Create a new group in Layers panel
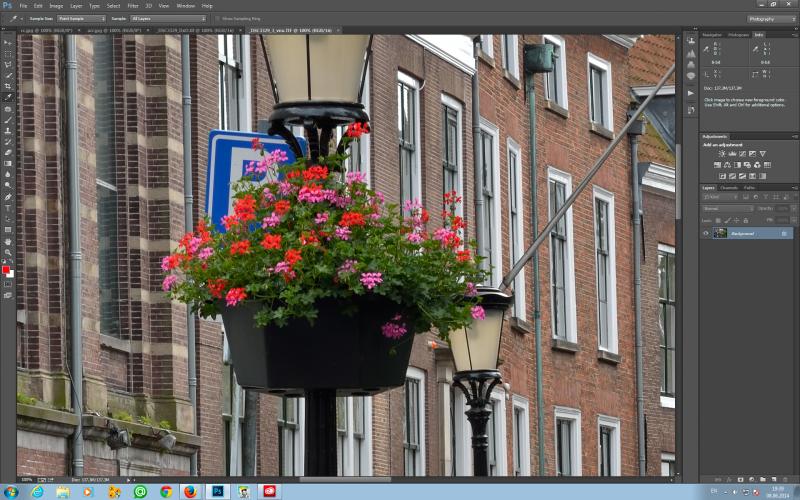The image size is (800, 500). pyautogui.click(x=762, y=480)
